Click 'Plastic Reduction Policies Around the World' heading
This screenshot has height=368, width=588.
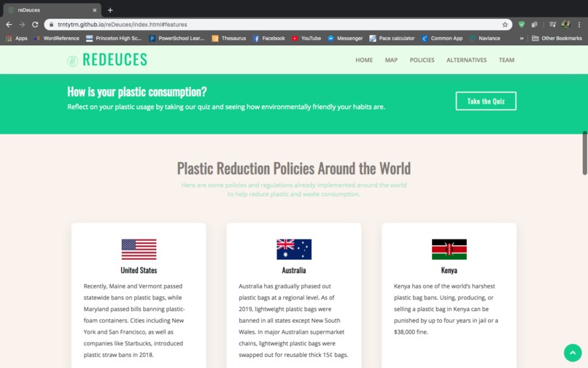pyautogui.click(x=294, y=169)
